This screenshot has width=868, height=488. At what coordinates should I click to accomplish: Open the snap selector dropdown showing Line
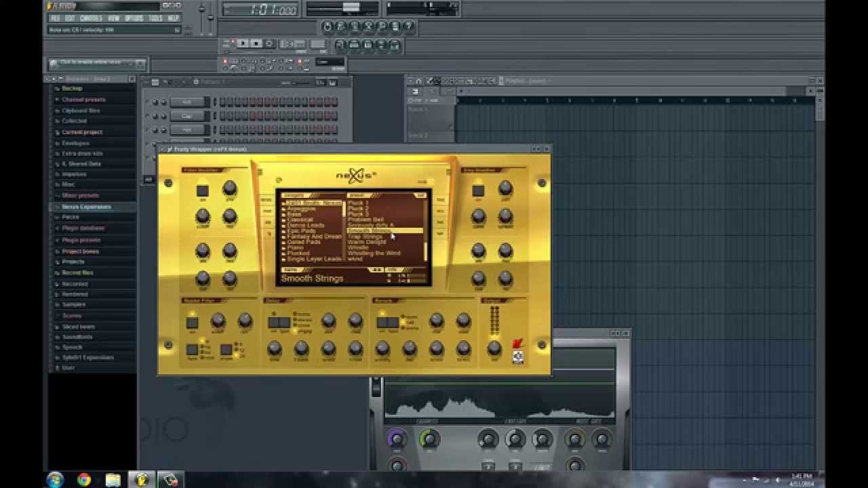point(330,62)
